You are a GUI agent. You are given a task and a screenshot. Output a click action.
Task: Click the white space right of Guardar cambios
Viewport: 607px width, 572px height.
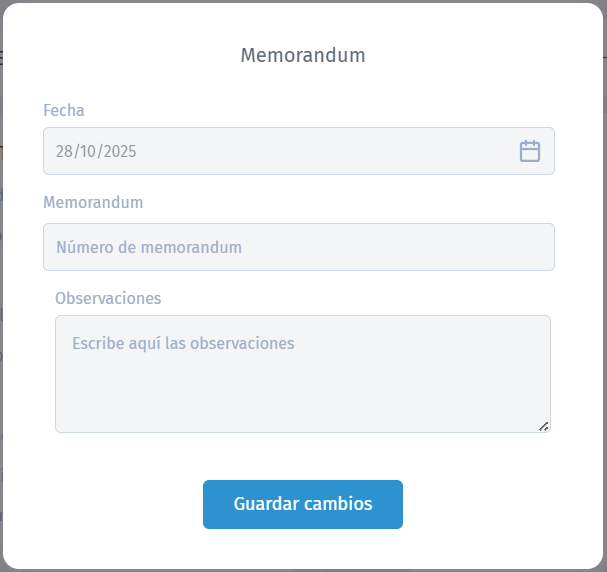[500, 504]
